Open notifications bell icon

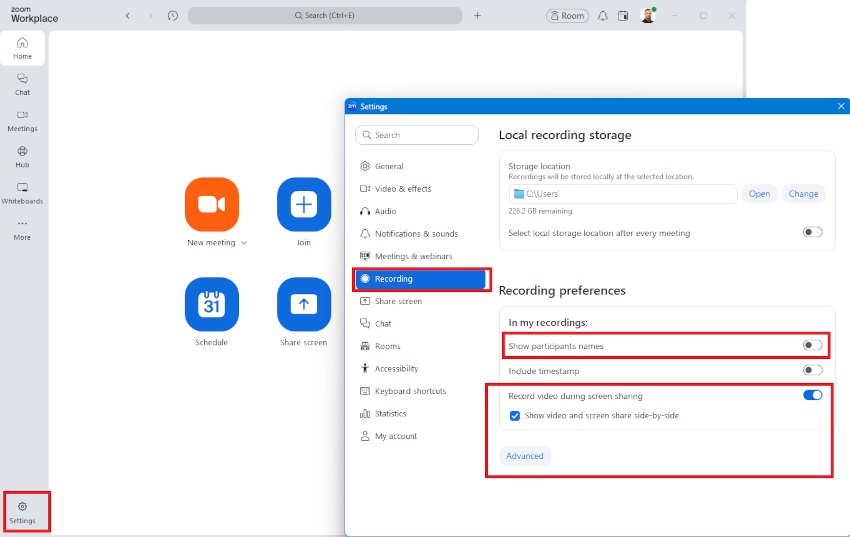pos(602,16)
